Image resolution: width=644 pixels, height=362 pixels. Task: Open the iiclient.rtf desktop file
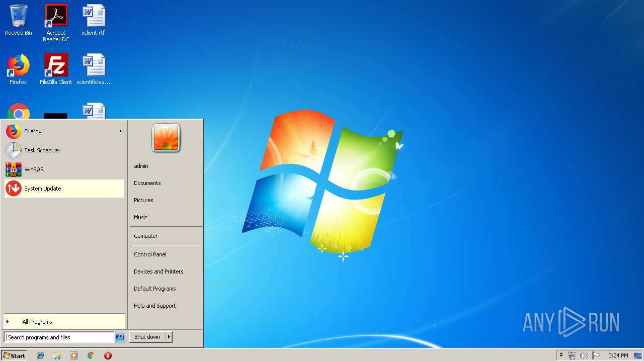94,20
